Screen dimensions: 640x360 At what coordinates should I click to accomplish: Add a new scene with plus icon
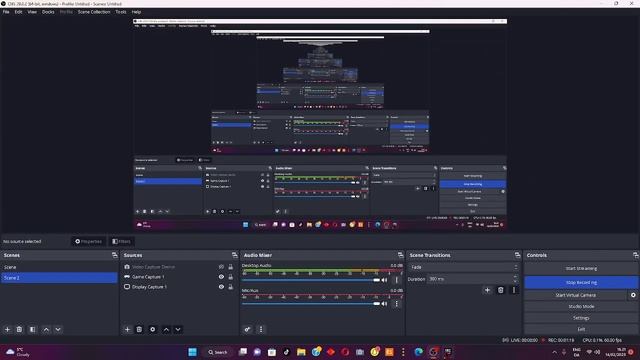click(7, 329)
